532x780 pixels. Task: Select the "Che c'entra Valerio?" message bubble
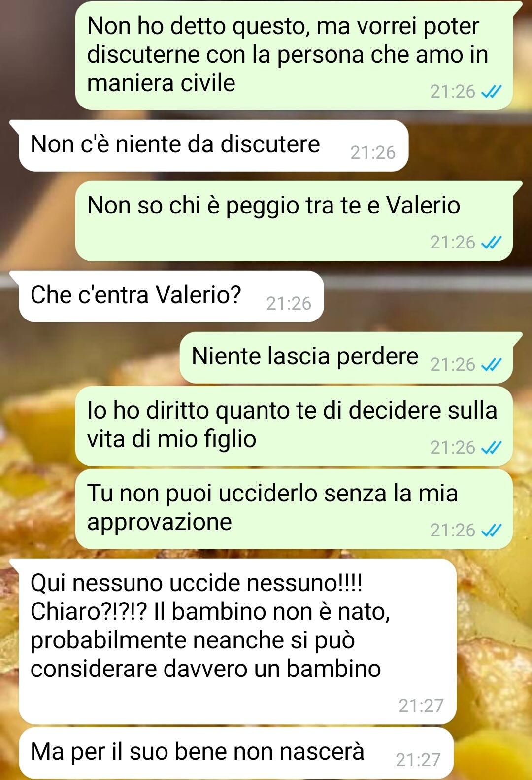171,297
